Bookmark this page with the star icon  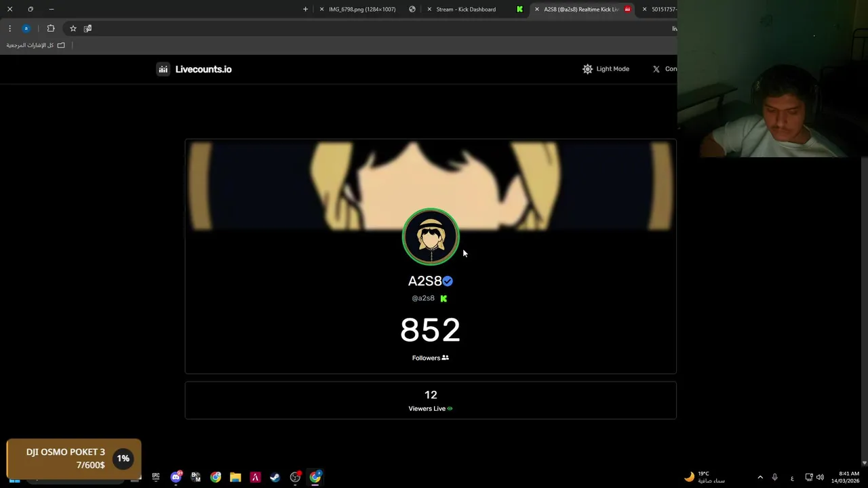73,28
